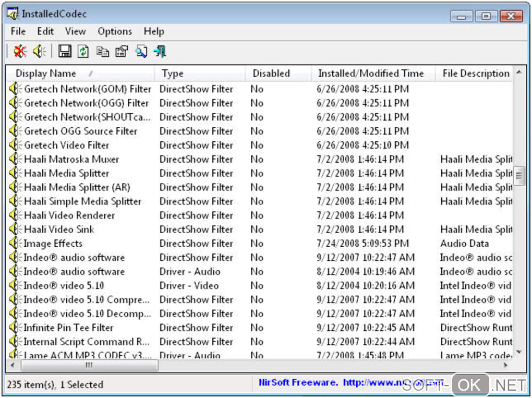Sort by Installed/Modified Time column header
The width and height of the screenshot is (532, 398).
[373, 74]
